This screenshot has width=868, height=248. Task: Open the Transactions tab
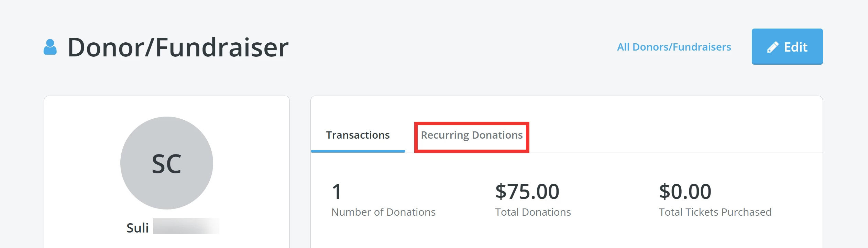[358, 135]
